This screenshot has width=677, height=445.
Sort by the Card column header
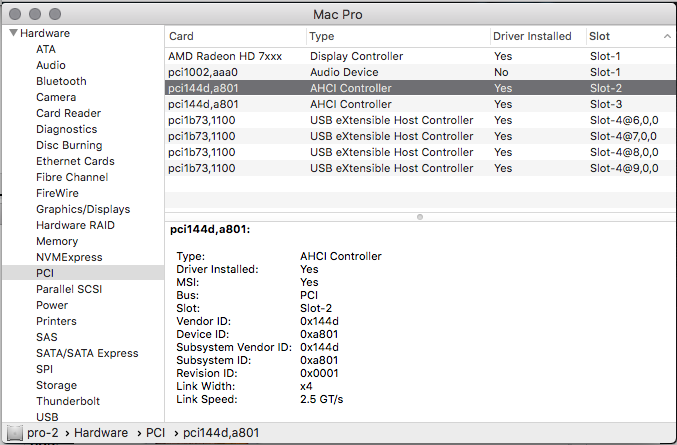[x=236, y=36]
